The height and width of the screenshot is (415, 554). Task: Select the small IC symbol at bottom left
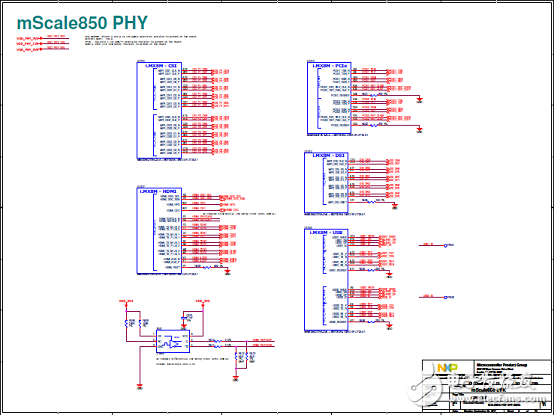click(x=173, y=341)
